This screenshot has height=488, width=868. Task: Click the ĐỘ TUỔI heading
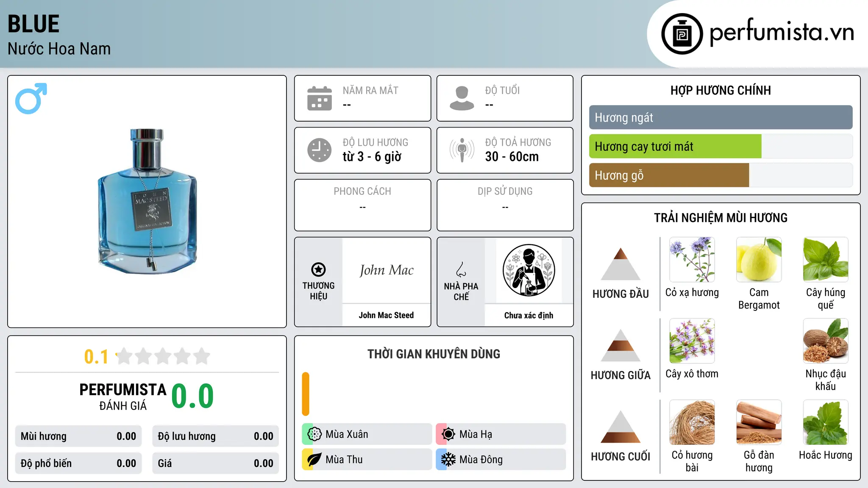502,90
